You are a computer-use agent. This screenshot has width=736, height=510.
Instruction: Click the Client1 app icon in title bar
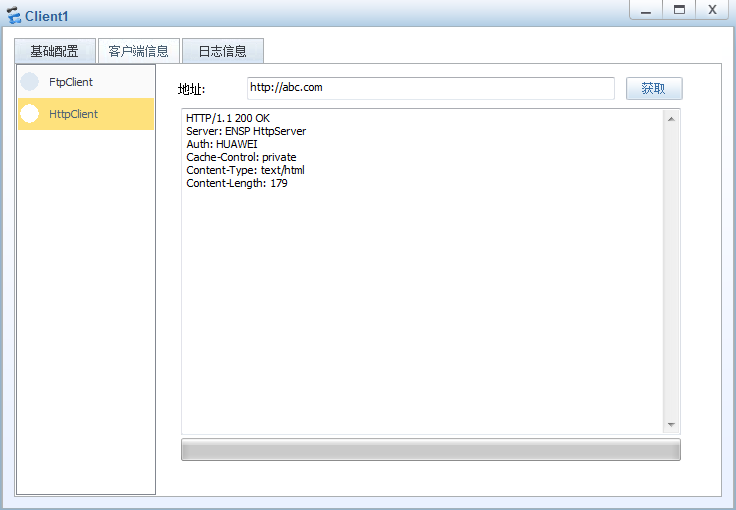[x=14, y=15]
